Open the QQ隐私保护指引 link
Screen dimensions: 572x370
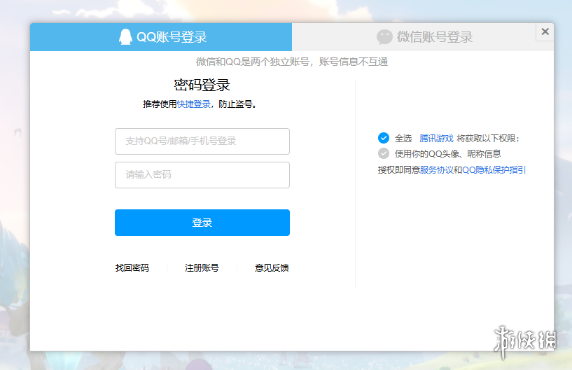[494, 170]
